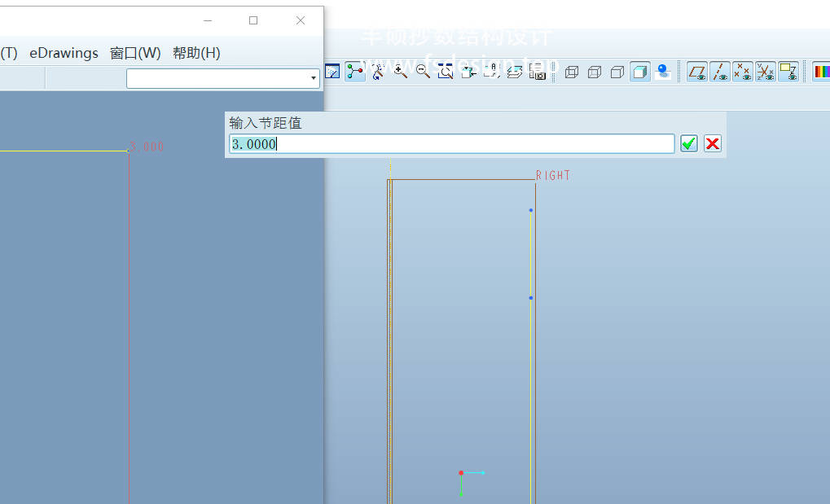This screenshot has width=830, height=504.
Task: Expand the empty combo box dropdown arrow
Action: tap(314, 78)
